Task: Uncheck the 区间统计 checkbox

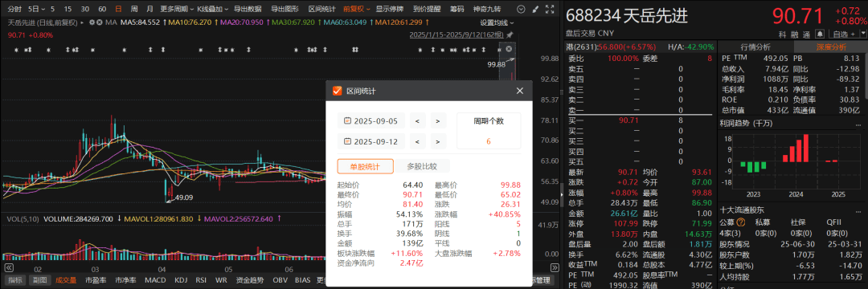Action: [337, 92]
